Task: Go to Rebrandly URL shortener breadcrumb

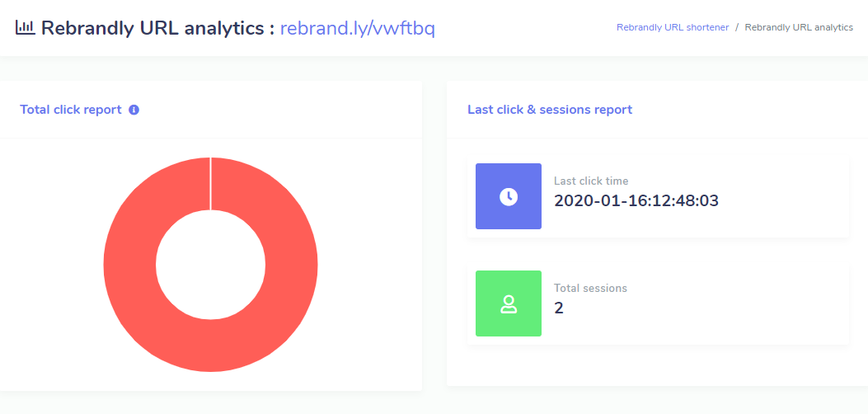Action: 672,27
